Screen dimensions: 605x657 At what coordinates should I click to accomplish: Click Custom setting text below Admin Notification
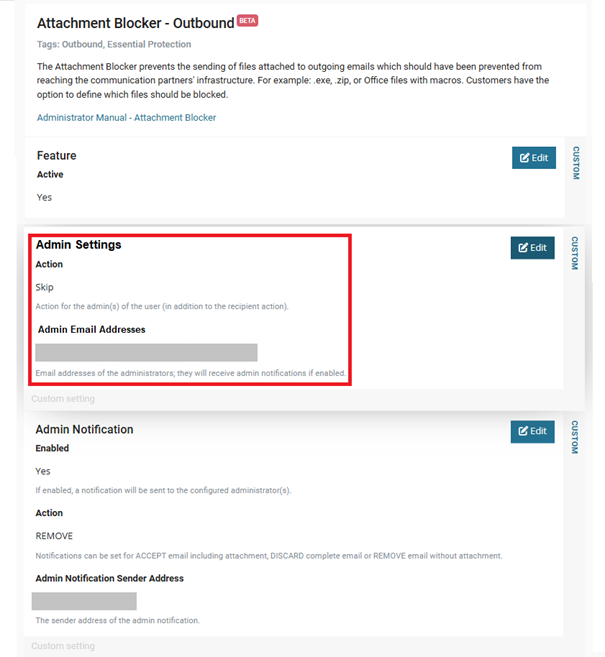(63, 646)
